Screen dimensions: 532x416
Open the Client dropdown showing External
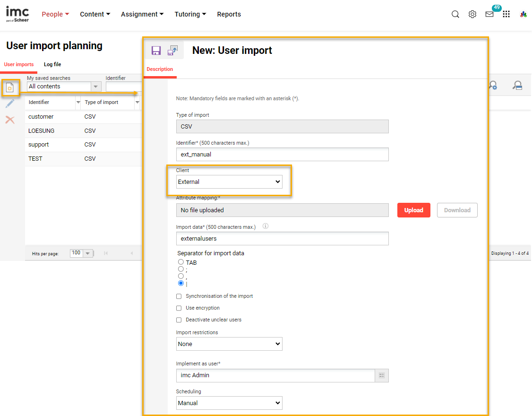229,182
